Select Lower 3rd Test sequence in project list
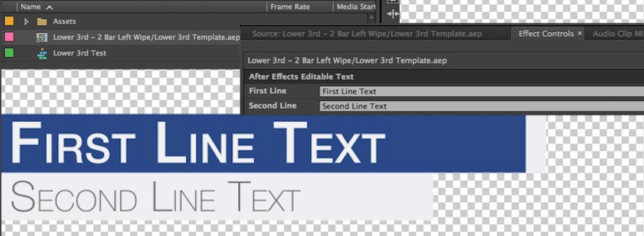 80,53
